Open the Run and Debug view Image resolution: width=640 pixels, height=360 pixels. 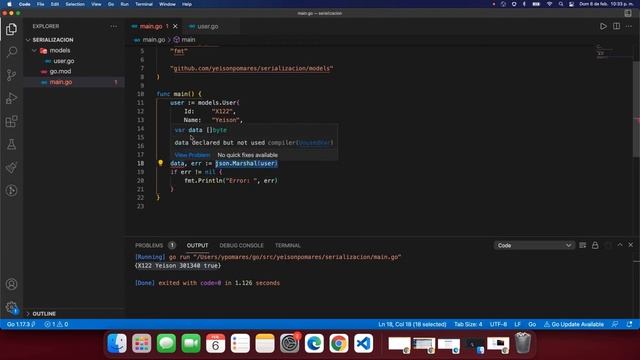[11, 98]
